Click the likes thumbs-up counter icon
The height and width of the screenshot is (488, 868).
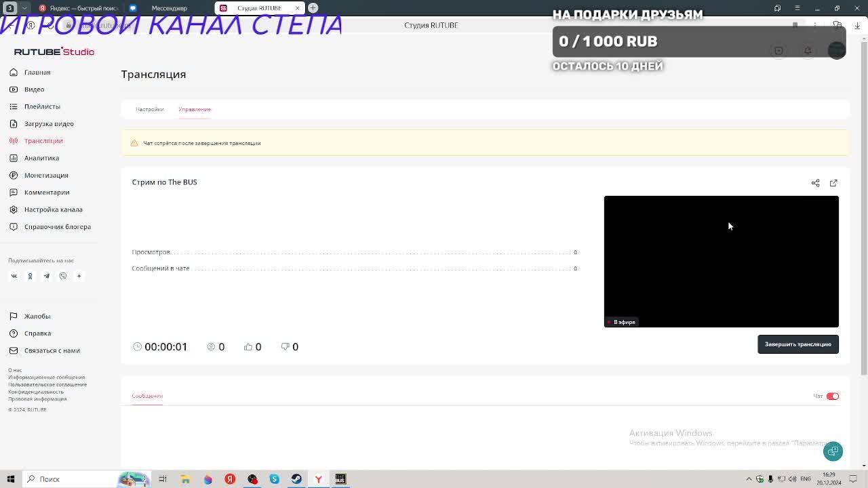248,346
